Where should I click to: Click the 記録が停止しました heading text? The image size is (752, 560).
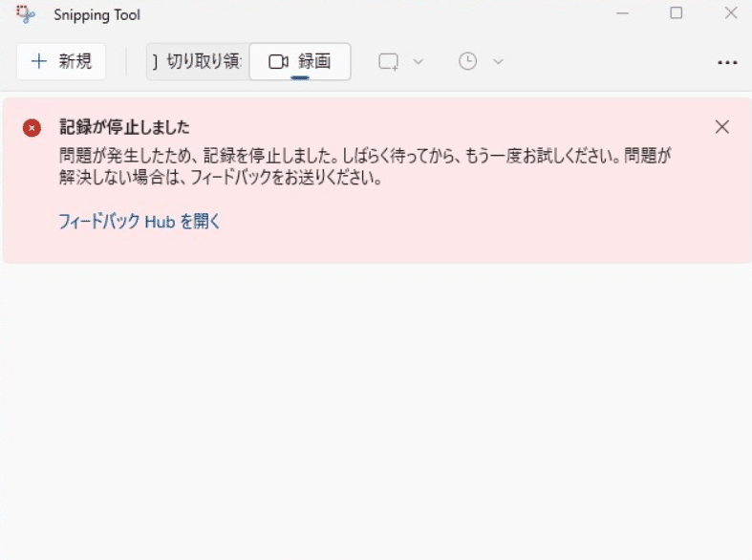tap(124, 127)
